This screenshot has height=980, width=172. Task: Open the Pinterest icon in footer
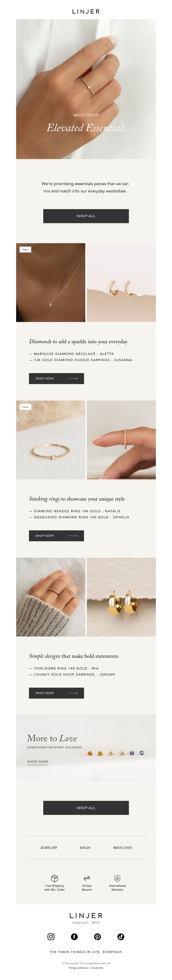98,937
